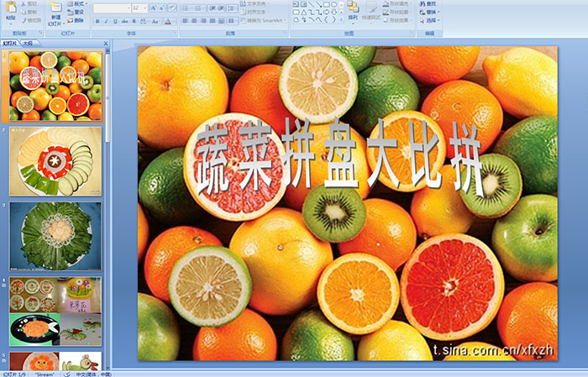The image size is (588, 377).
Task: Select the Rectangle shape in shapes gallery
Action: tap(326, 4)
